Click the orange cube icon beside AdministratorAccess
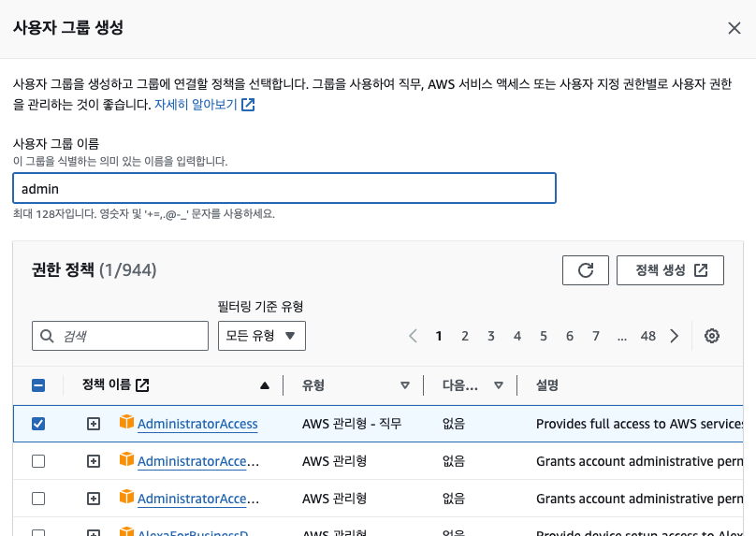Image resolution: width=756 pixels, height=536 pixels. pos(126,422)
